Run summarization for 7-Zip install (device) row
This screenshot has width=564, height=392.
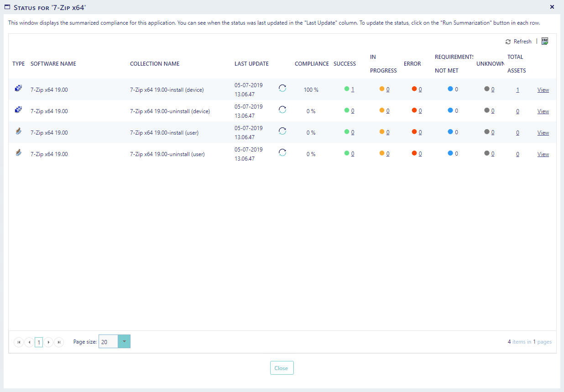point(282,89)
